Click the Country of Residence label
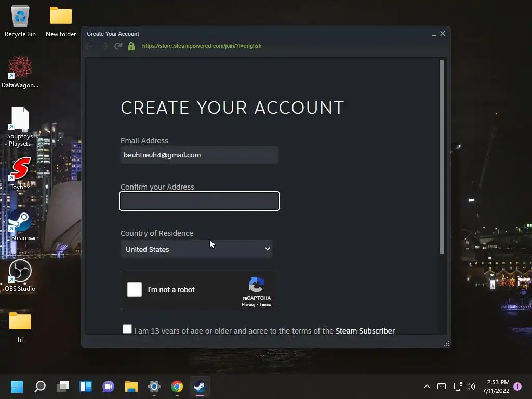This screenshot has width=532, height=399. pyautogui.click(x=157, y=233)
